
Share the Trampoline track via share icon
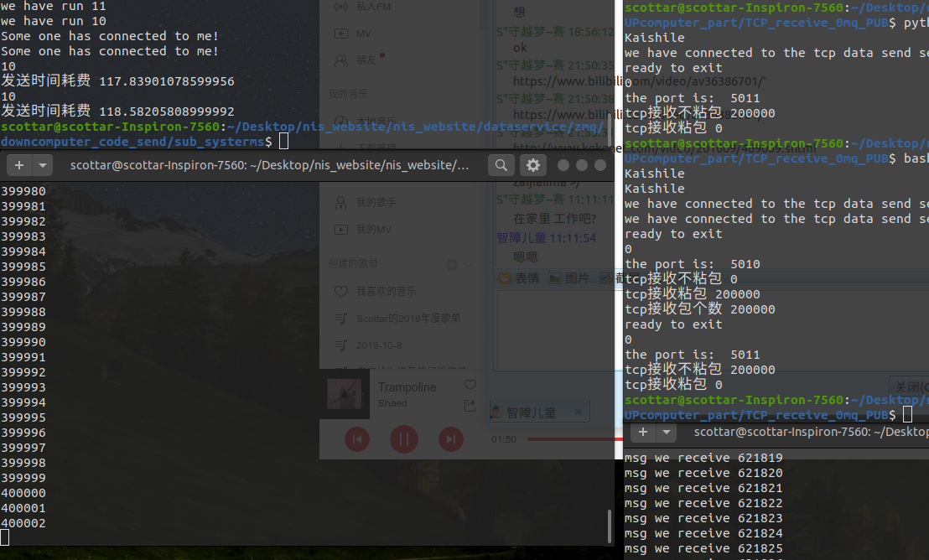click(x=470, y=407)
